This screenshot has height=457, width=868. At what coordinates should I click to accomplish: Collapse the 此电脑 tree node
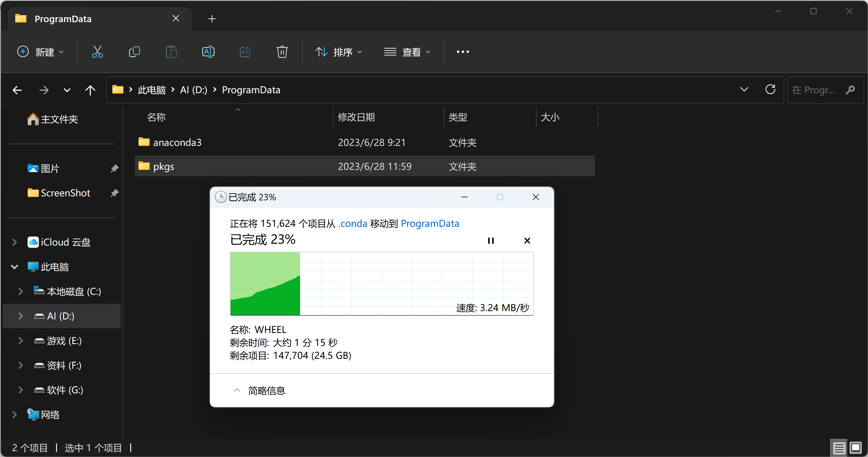click(14, 267)
